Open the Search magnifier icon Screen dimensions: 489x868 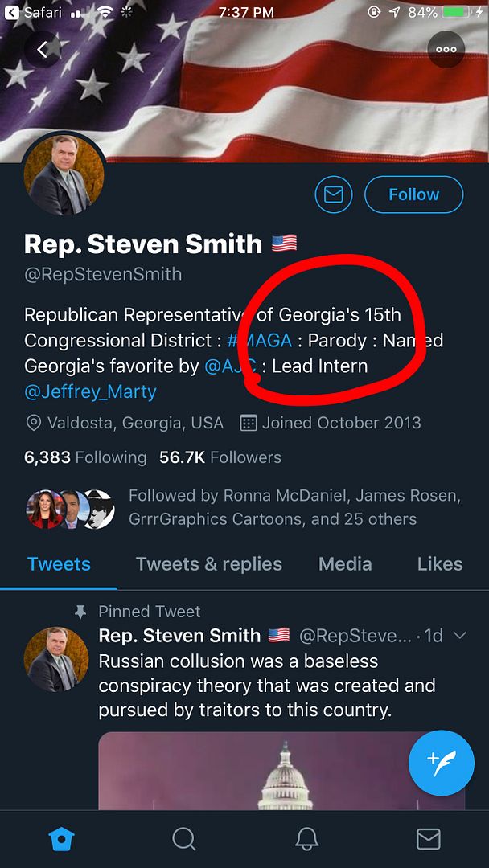(184, 839)
